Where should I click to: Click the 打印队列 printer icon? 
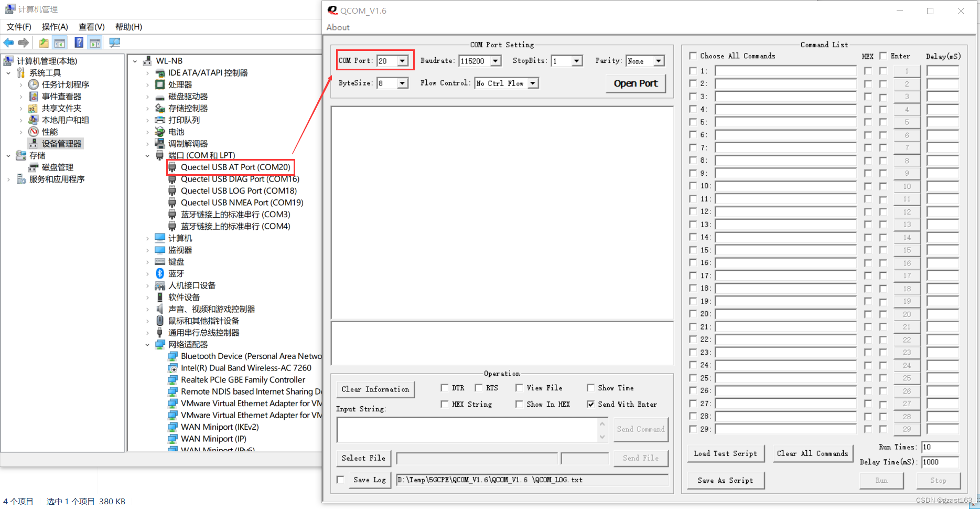pyautogui.click(x=160, y=120)
